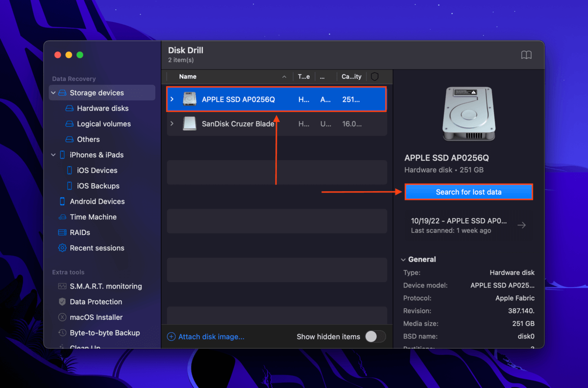Click the Hardware disks icon
Image resolution: width=588 pixels, height=388 pixels.
point(70,108)
